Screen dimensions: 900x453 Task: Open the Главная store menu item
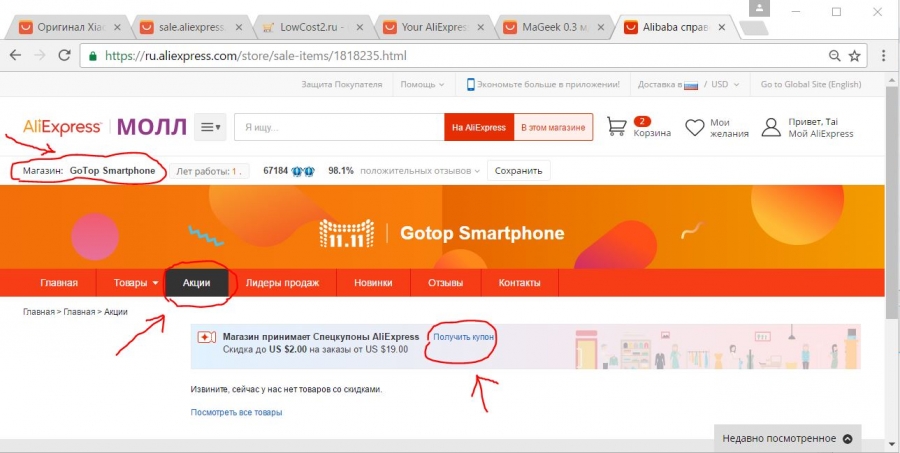tap(59, 282)
